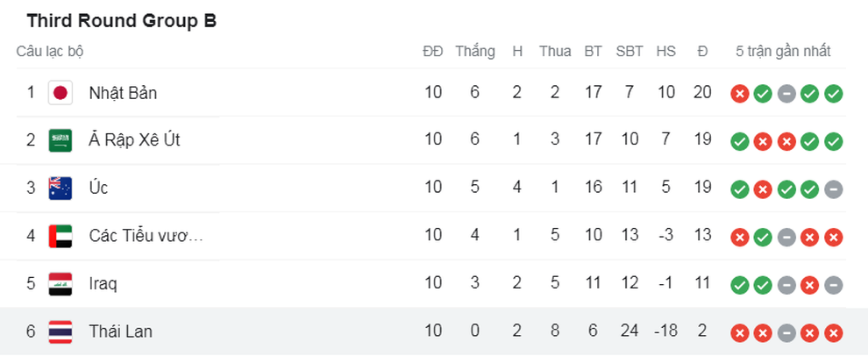This screenshot has width=868, height=356.
Task: Click Thái Lan's middle gray draw icon
Action: click(x=786, y=333)
